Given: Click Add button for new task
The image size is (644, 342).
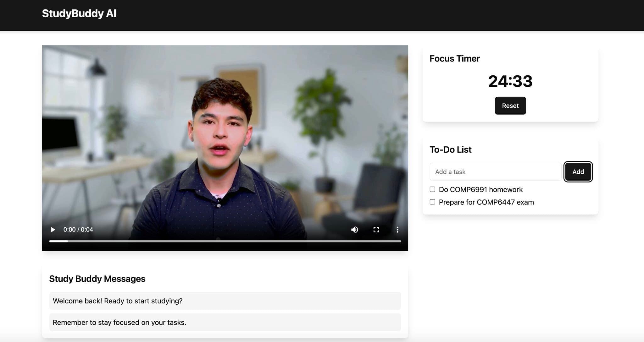Looking at the screenshot, I should [x=578, y=171].
